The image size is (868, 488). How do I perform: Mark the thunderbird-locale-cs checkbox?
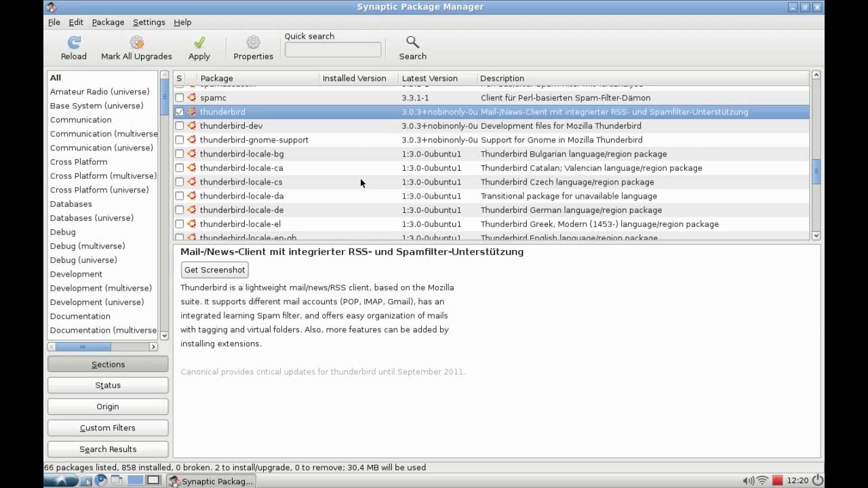(x=179, y=182)
